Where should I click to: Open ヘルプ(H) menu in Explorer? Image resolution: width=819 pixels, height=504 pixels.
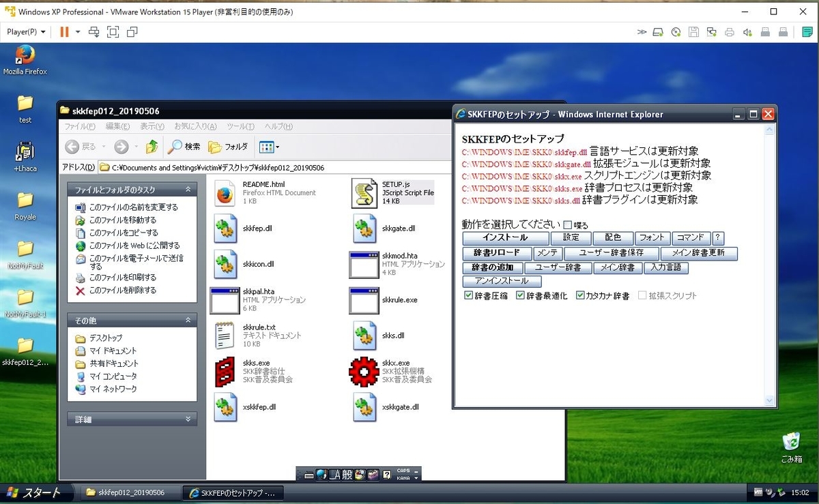(278, 126)
